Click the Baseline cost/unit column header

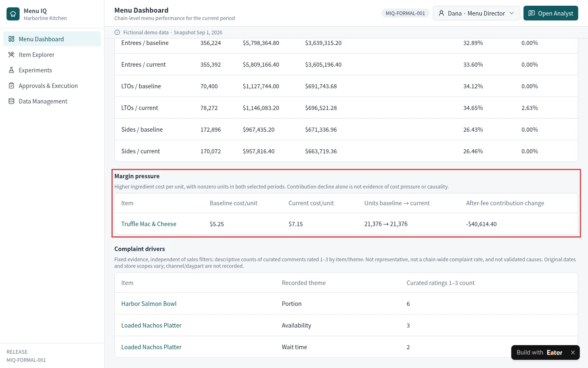[234, 203]
